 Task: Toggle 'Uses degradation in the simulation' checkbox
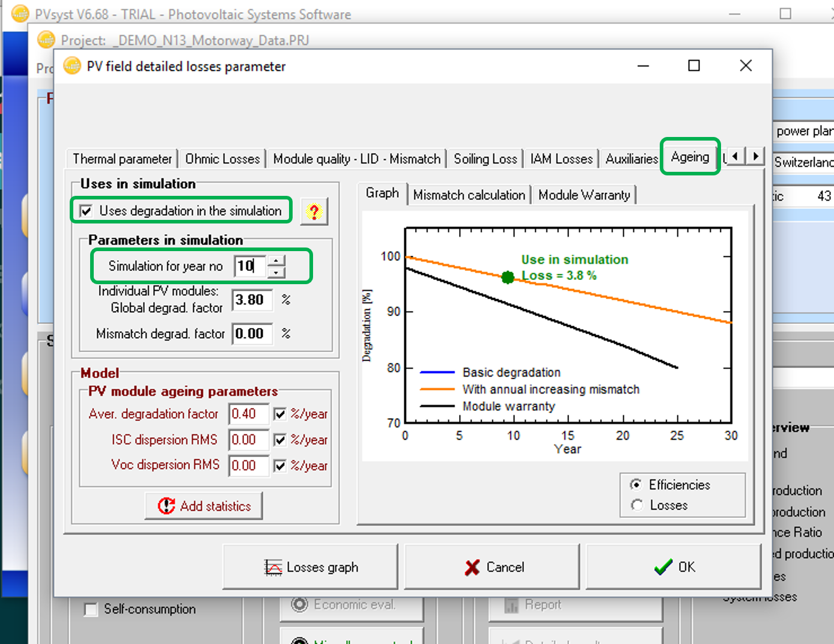(x=87, y=211)
